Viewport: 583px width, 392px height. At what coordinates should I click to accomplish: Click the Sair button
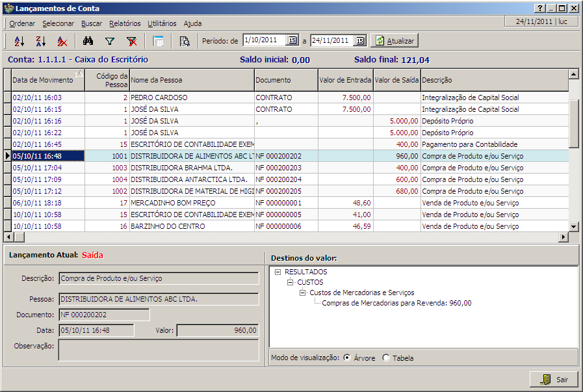[554, 379]
